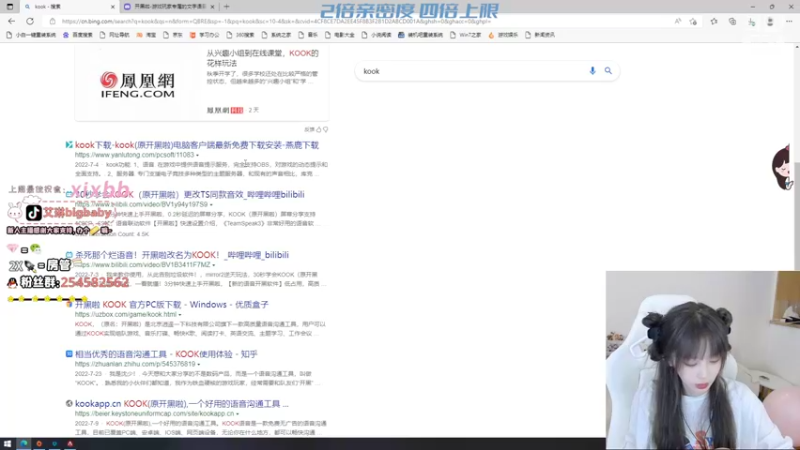The width and height of the screenshot is (800, 450).
Task: Open the 音乐 bookmark
Action: coord(308,35)
